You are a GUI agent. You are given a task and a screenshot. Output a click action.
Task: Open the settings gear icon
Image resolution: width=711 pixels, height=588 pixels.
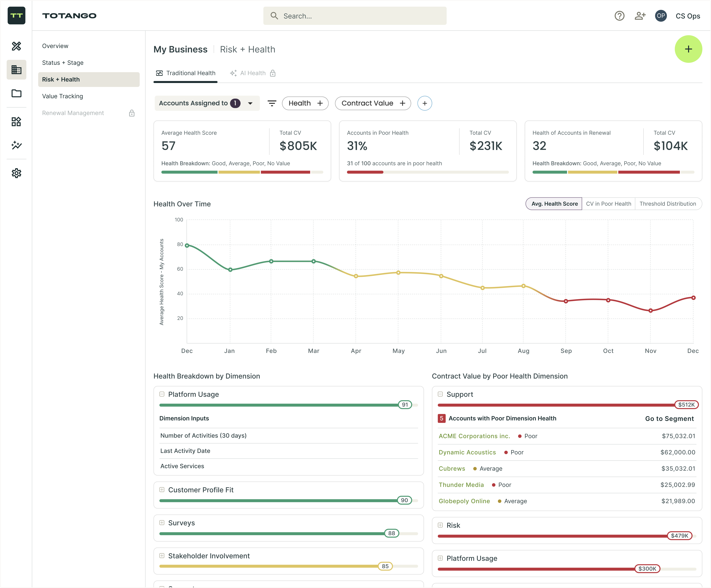[16, 173]
